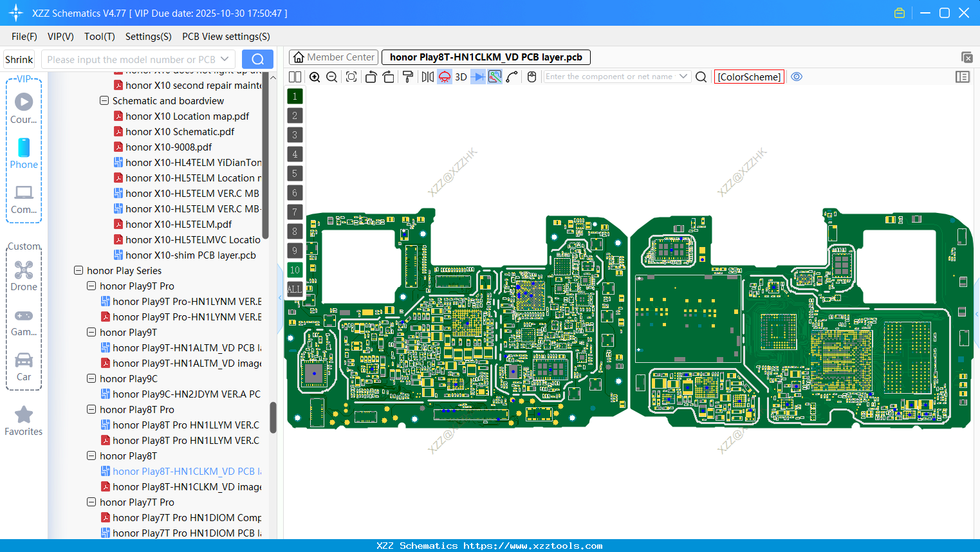Zoom in on the PCB view

tap(315, 77)
